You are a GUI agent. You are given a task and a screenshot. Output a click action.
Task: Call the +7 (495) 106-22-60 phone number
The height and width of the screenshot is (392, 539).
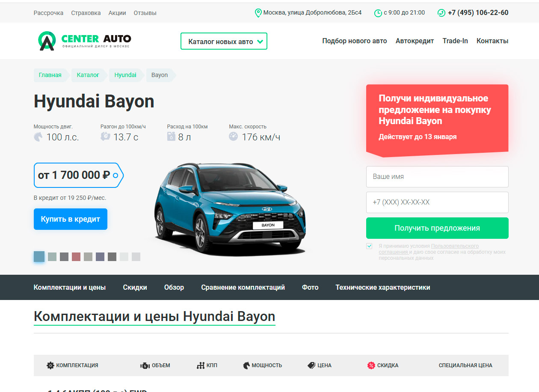click(478, 13)
